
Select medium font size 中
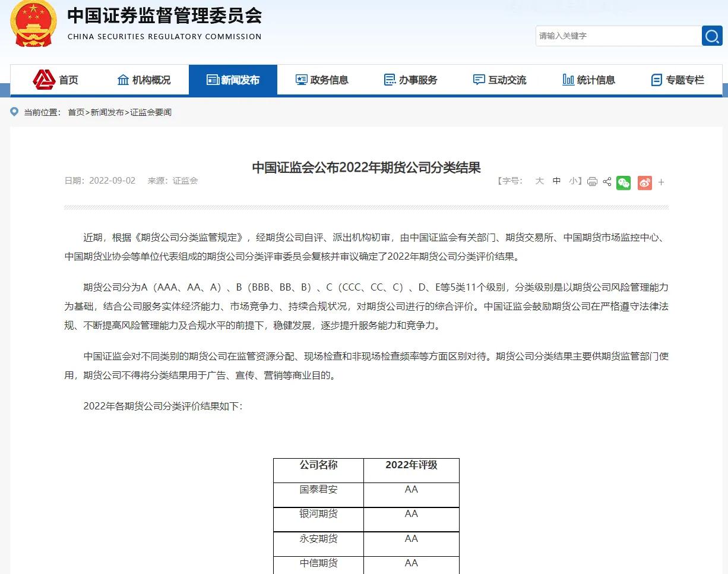point(556,181)
